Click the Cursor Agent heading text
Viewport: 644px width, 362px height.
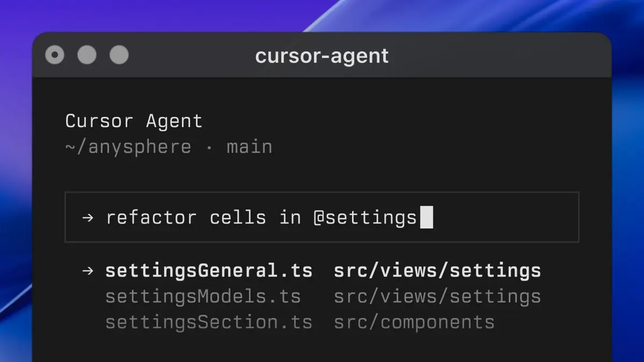[x=134, y=121]
